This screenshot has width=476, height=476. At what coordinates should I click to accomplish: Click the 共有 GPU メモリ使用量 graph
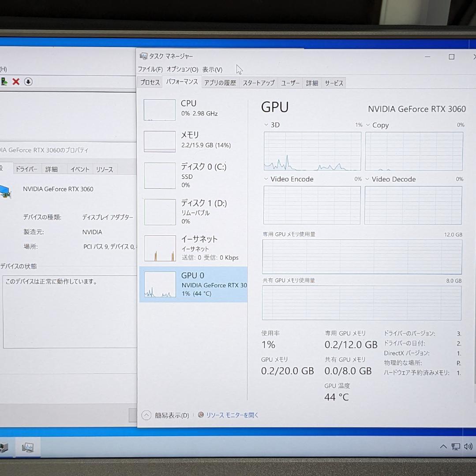(x=361, y=303)
